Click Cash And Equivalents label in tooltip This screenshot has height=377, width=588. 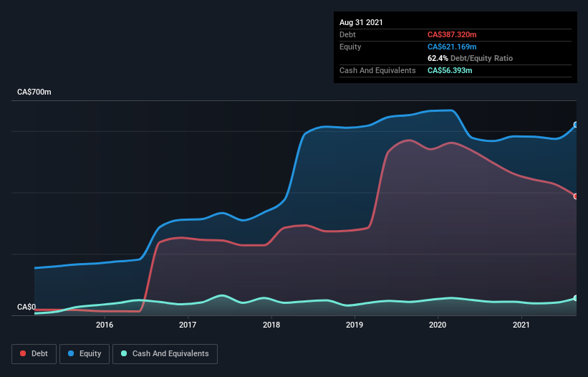pyautogui.click(x=377, y=70)
